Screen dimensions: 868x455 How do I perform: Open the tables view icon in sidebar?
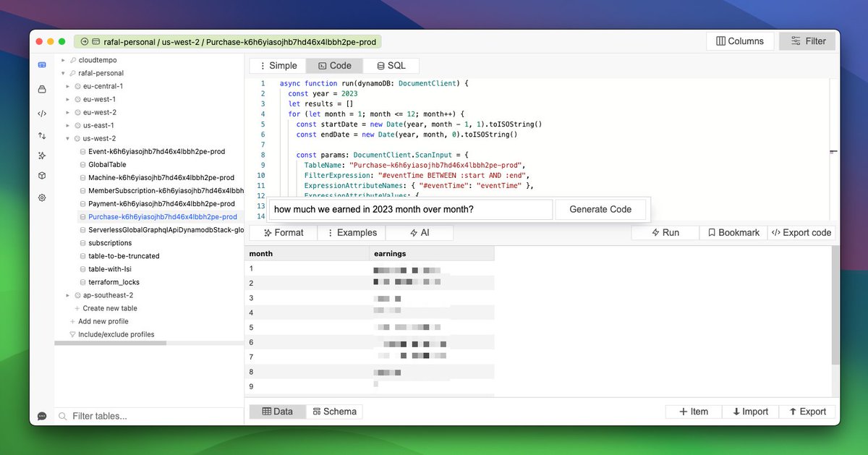coord(42,64)
